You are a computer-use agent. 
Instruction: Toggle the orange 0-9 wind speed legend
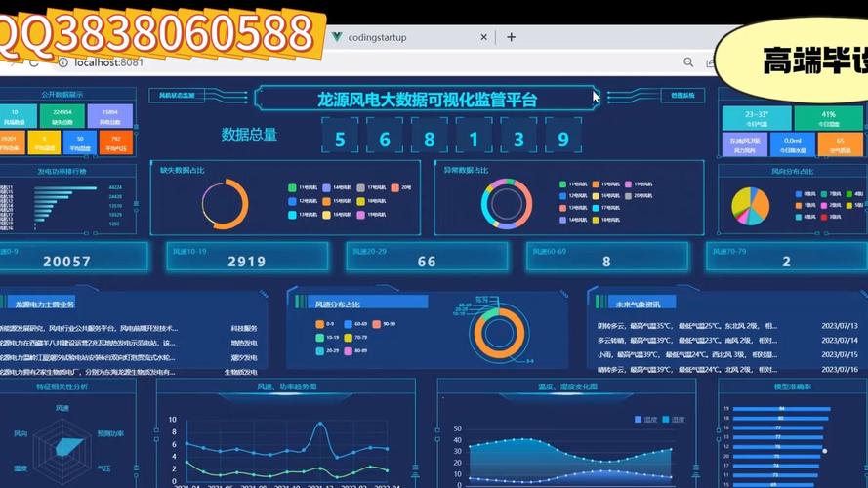point(325,324)
